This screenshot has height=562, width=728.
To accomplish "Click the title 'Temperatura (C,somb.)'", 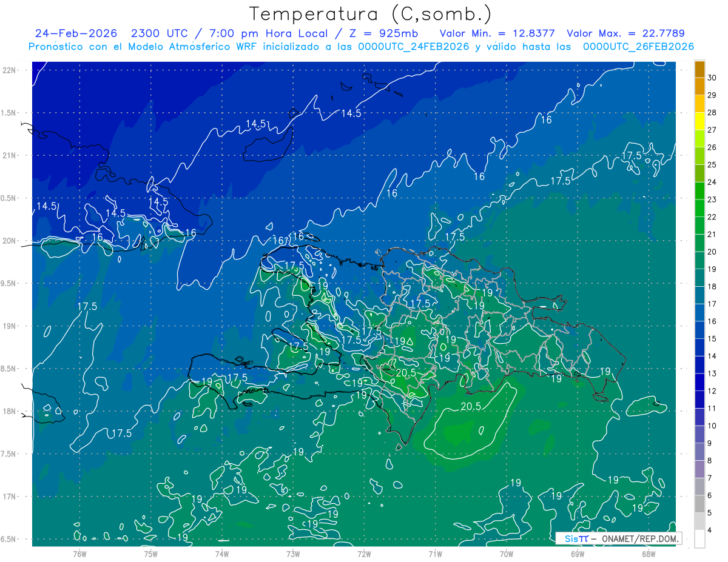I will 371,15.
